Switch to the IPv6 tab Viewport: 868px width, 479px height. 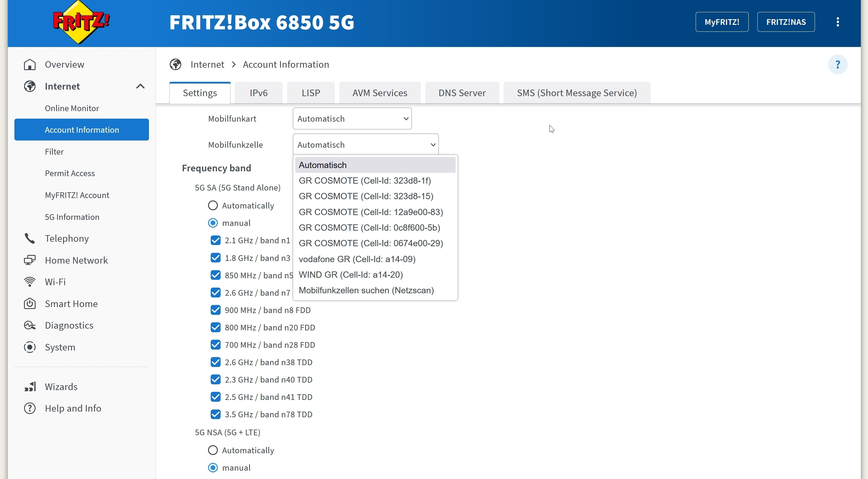click(258, 93)
